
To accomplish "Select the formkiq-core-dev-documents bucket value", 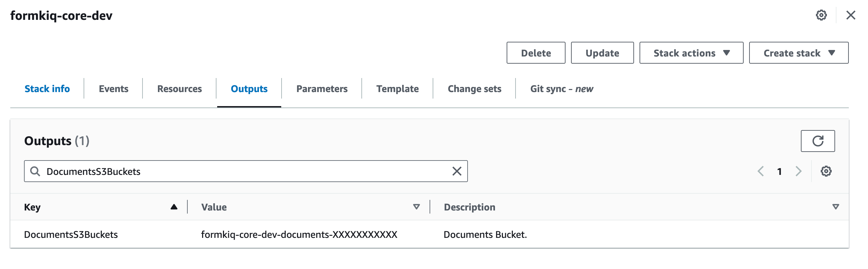I will click(299, 234).
